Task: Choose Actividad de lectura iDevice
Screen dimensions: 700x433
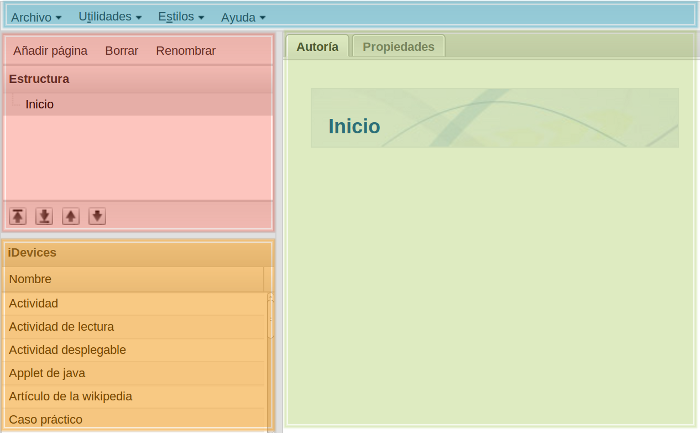Action: click(61, 326)
